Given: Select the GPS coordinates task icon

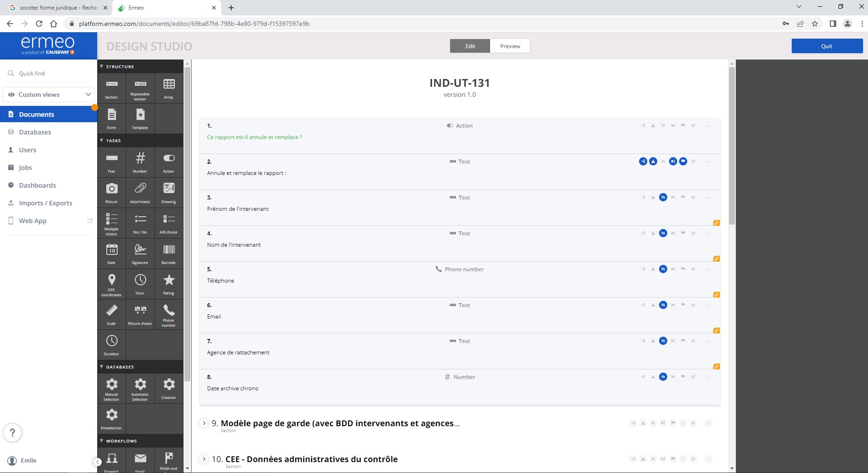Looking at the screenshot, I should click(x=111, y=284).
